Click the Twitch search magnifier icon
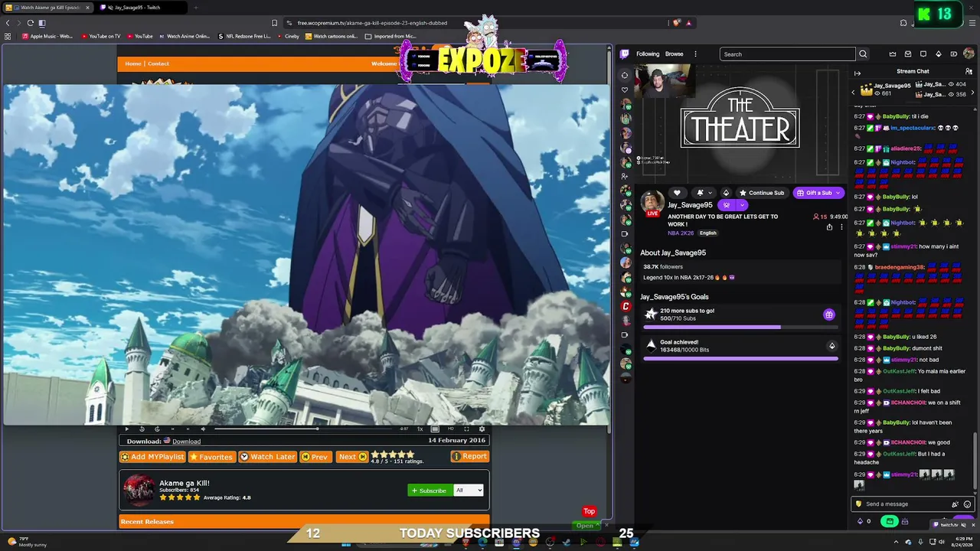This screenshot has height=551, width=980. click(863, 54)
